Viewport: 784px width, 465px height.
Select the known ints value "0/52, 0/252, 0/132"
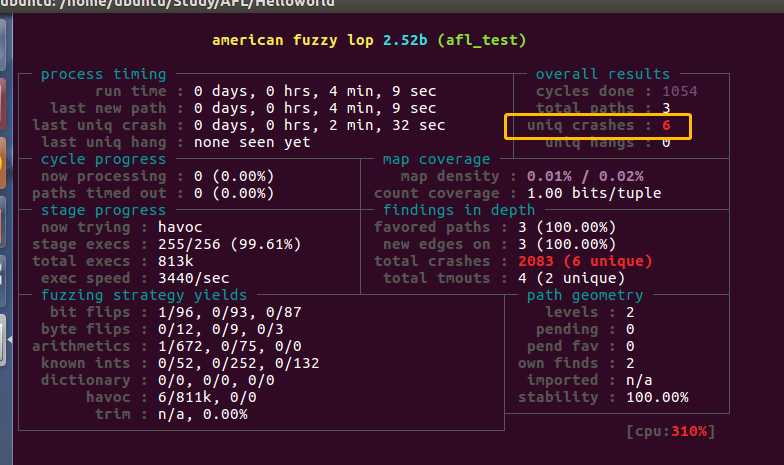pos(238,363)
